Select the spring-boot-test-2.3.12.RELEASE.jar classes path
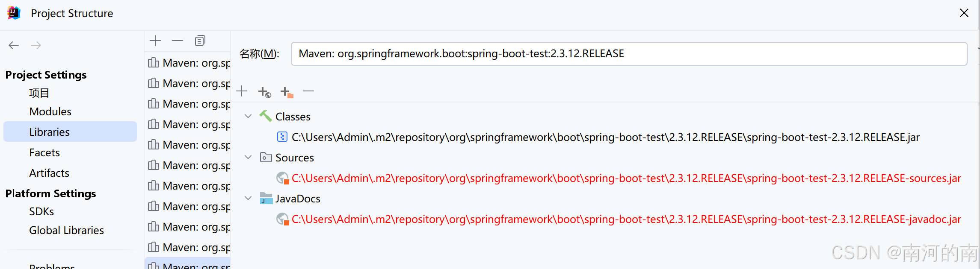980x269 pixels. [606, 137]
